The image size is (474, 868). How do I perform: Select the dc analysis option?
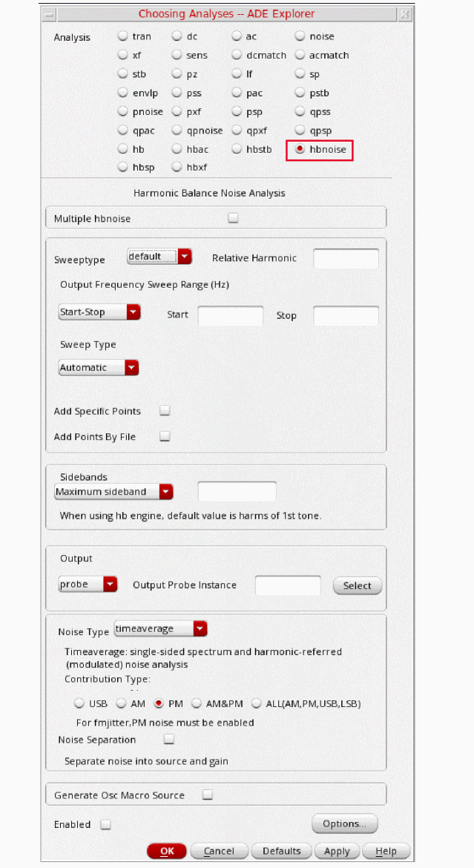(177, 36)
